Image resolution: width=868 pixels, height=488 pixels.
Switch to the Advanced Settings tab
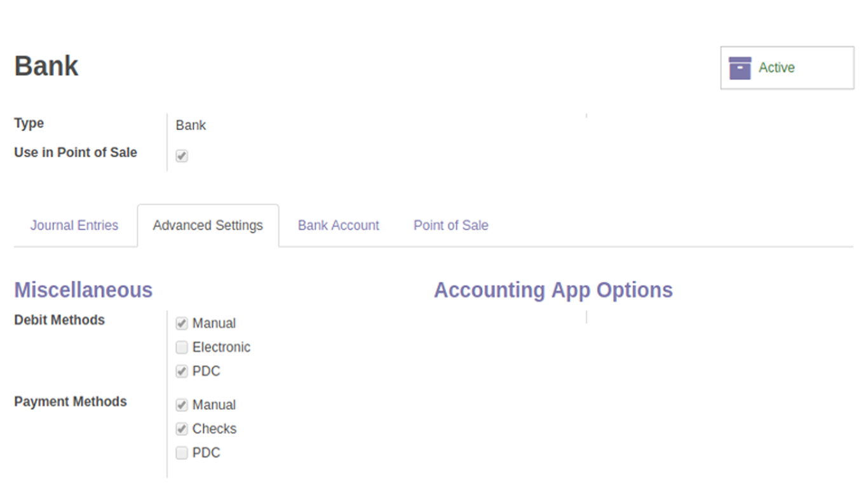click(x=208, y=226)
